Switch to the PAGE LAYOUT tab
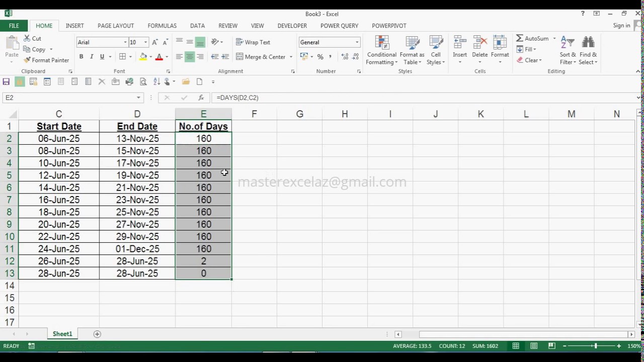Viewport: 644px width, 362px height. click(x=116, y=26)
